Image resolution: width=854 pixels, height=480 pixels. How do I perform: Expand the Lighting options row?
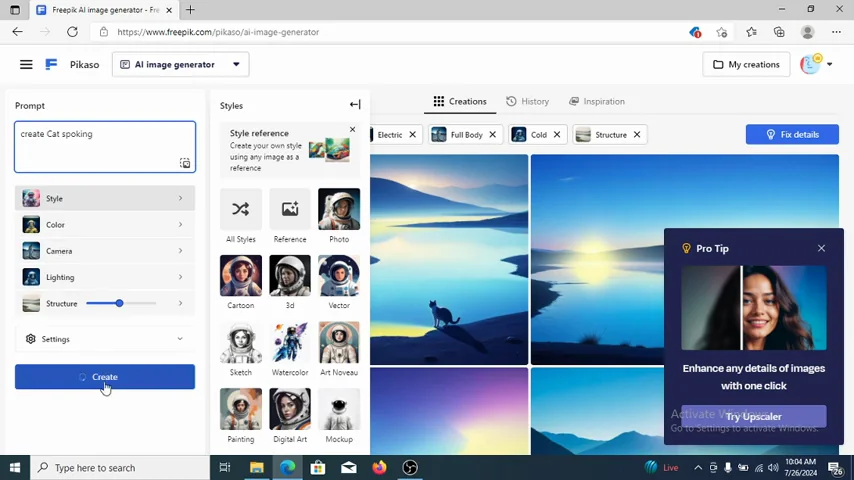tap(105, 277)
